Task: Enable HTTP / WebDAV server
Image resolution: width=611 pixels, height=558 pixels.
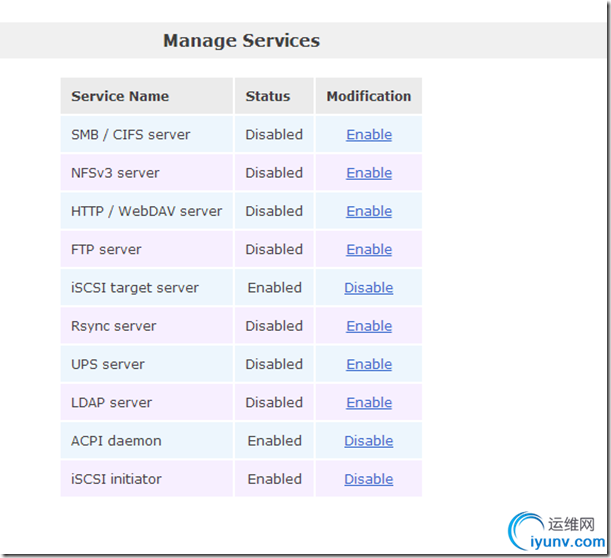Action: 368,211
